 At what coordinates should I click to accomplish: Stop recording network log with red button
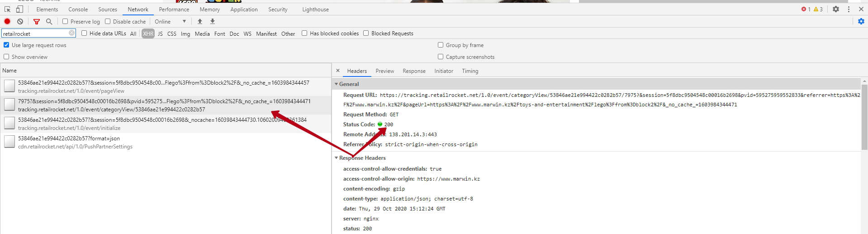pyautogui.click(x=7, y=21)
